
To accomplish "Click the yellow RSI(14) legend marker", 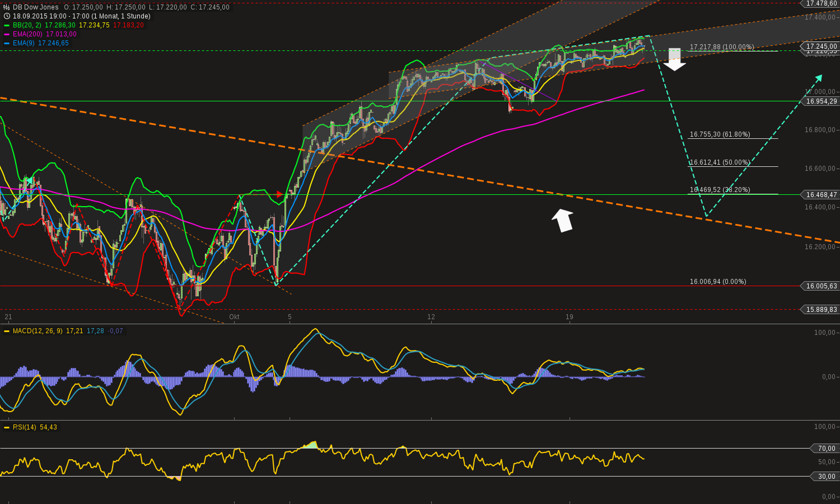I will coord(7,428).
